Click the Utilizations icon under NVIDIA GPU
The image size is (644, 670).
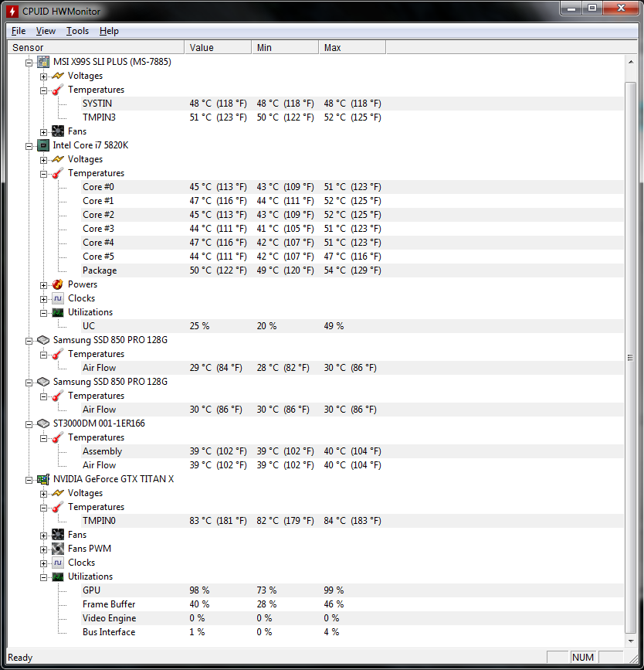(x=58, y=576)
